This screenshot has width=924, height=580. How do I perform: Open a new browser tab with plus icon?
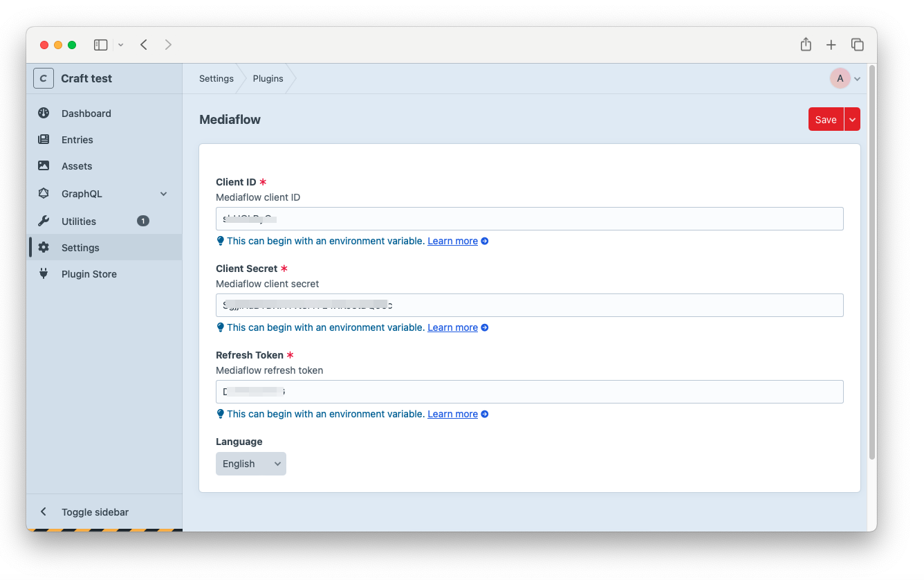coord(831,44)
